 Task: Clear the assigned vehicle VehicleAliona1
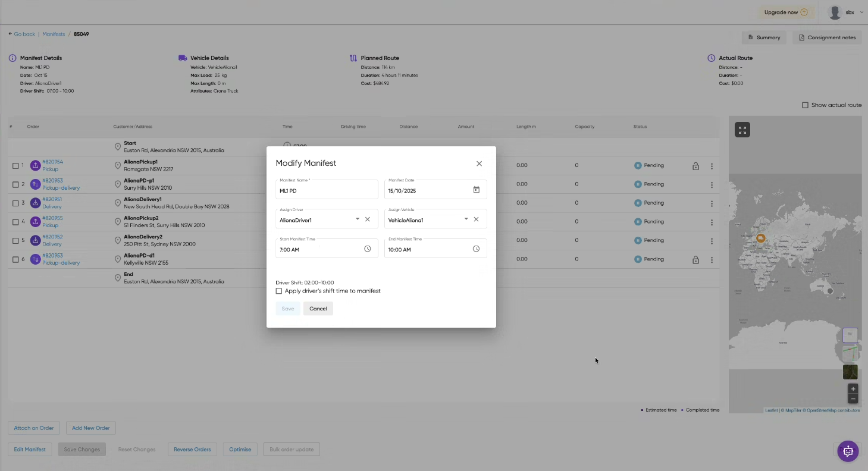coord(476,219)
